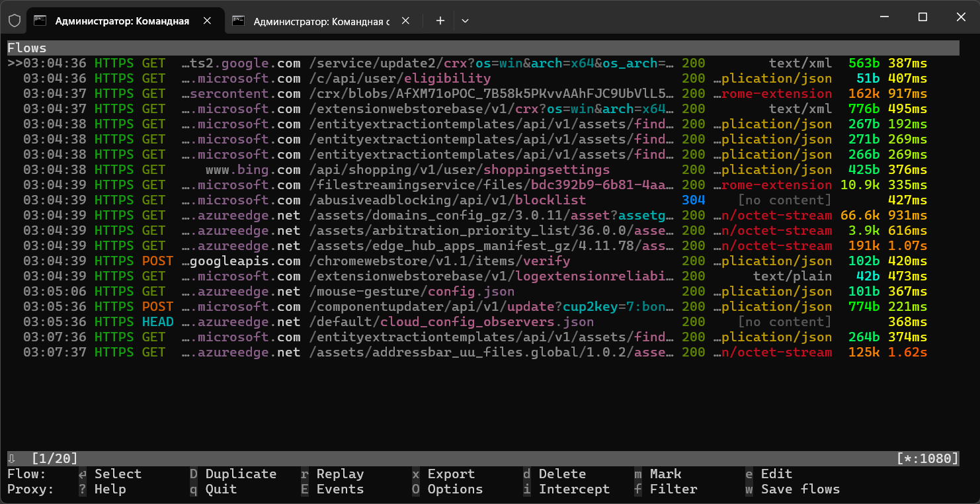The width and height of the screenshot is (980, 504).
Task: Click the Intercept key hint
Action: click(x=567, y=489)
